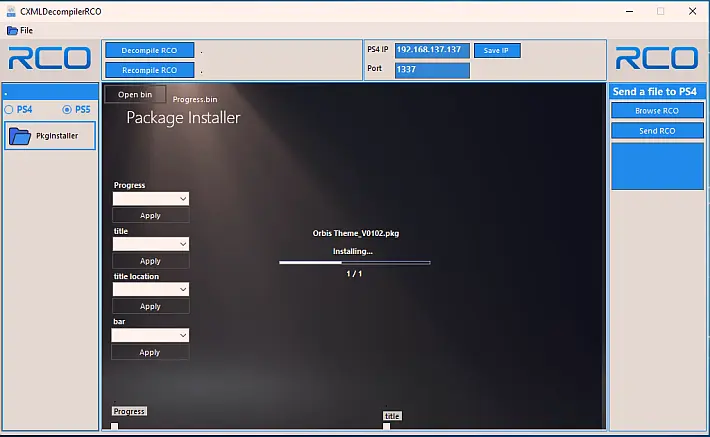Click Decompile RCO button
The height and width of the screenshot is (437, 710).
click(149, 50)
